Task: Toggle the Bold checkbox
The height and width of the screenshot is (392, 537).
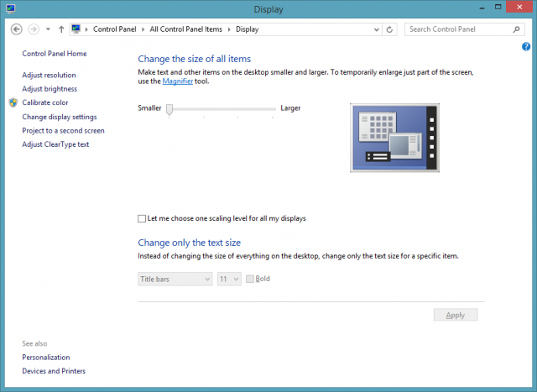Action: click(250, 279)
